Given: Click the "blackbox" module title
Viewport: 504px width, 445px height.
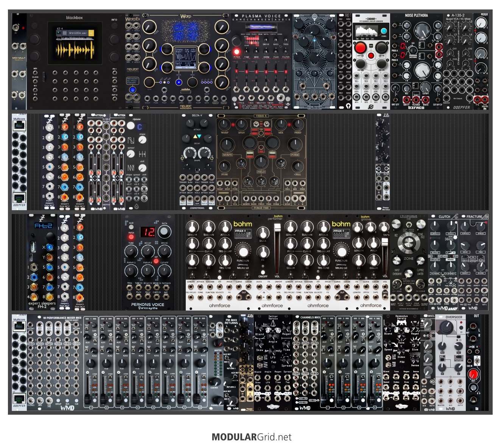Looking at the screenshot, I should [x=74, y=17].
